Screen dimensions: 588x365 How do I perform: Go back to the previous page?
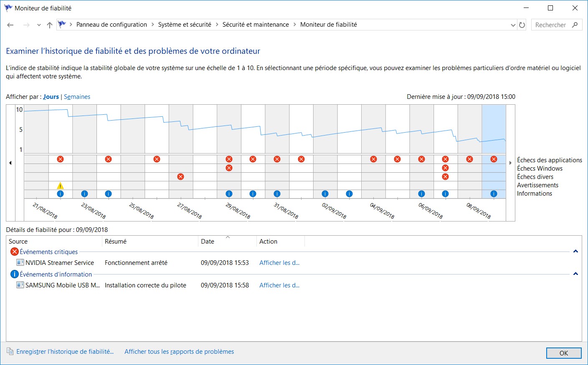(x=10, y=25)
